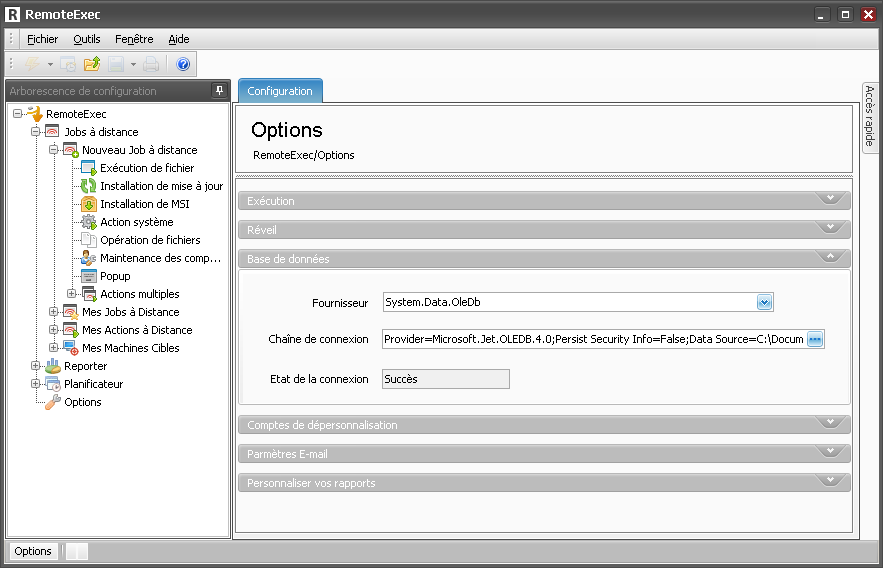Click the Chaîne de connexion text field
This screenshot has height=568, width=883.
594,339
